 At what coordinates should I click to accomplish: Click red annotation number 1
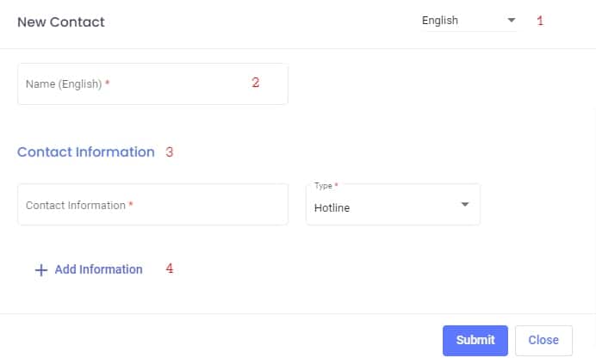point(540,21)
